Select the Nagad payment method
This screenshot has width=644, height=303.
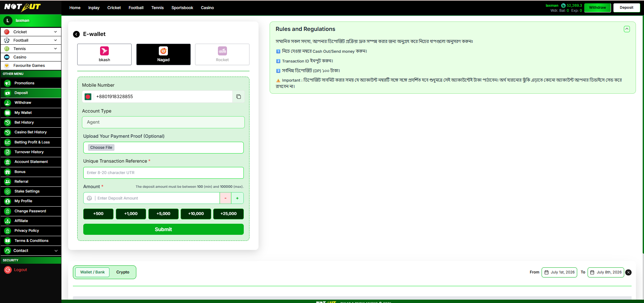click(164, 54)
